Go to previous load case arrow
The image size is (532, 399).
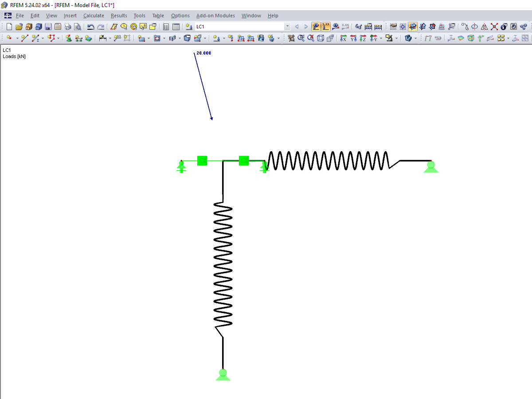[x=297, y=27]
